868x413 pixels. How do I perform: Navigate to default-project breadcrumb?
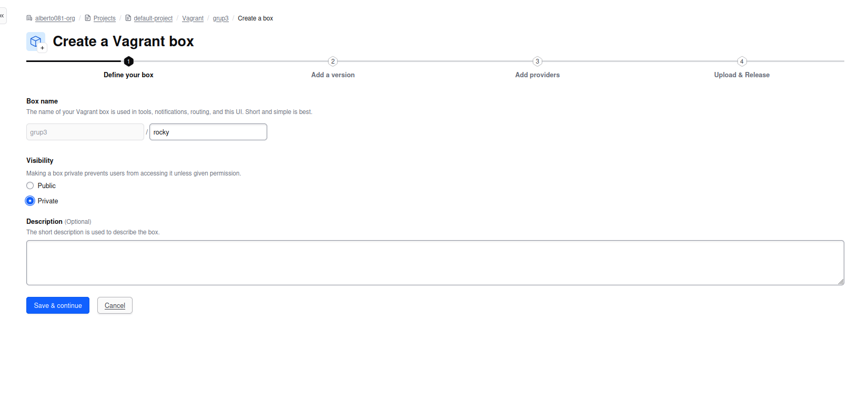point(153,18)
